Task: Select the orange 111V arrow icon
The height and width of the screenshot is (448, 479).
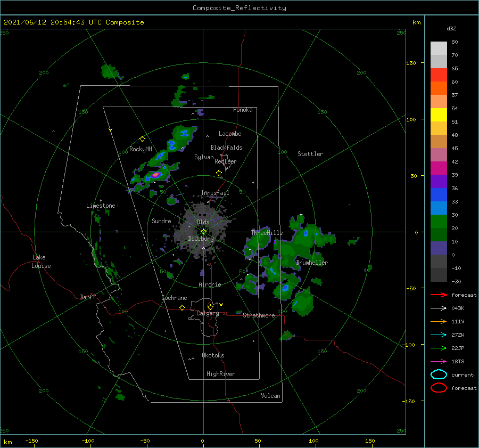Action: tap(439, 321)
